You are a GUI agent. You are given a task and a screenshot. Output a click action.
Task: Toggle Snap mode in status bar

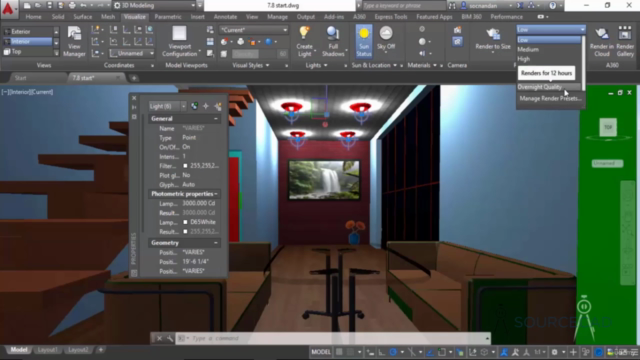click(x=351, y=352)
